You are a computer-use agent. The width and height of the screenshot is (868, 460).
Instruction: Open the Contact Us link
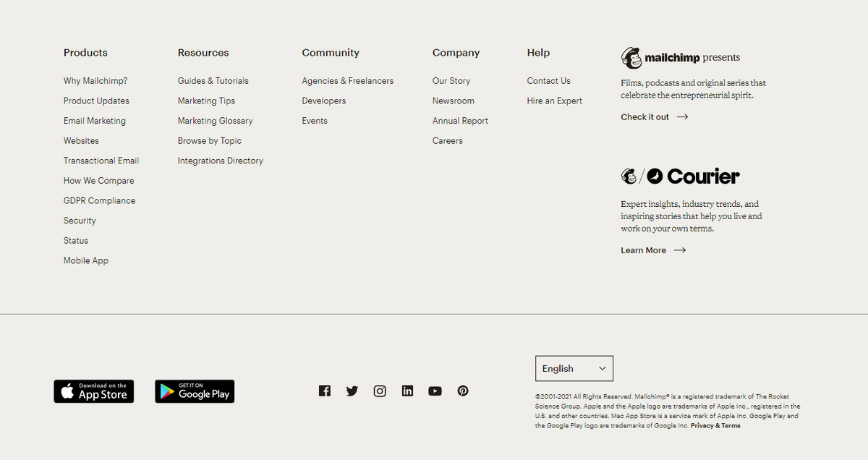549,81
